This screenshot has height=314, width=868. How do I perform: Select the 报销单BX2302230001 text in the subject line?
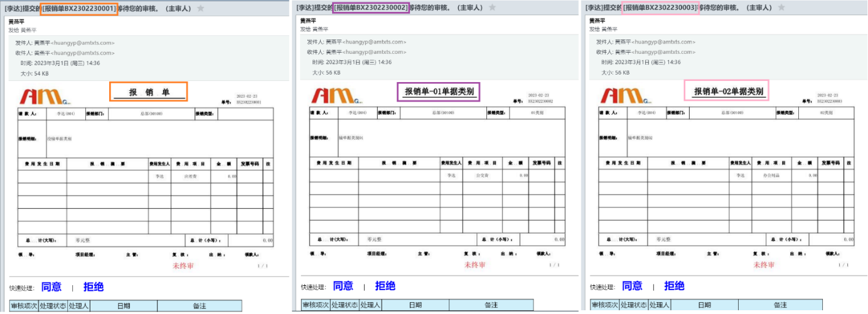coord(79,8)
